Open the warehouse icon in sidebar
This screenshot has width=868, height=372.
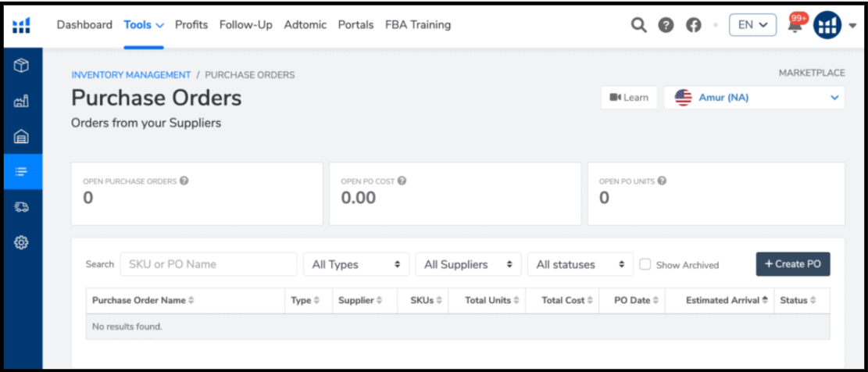[x=21, y=136]
